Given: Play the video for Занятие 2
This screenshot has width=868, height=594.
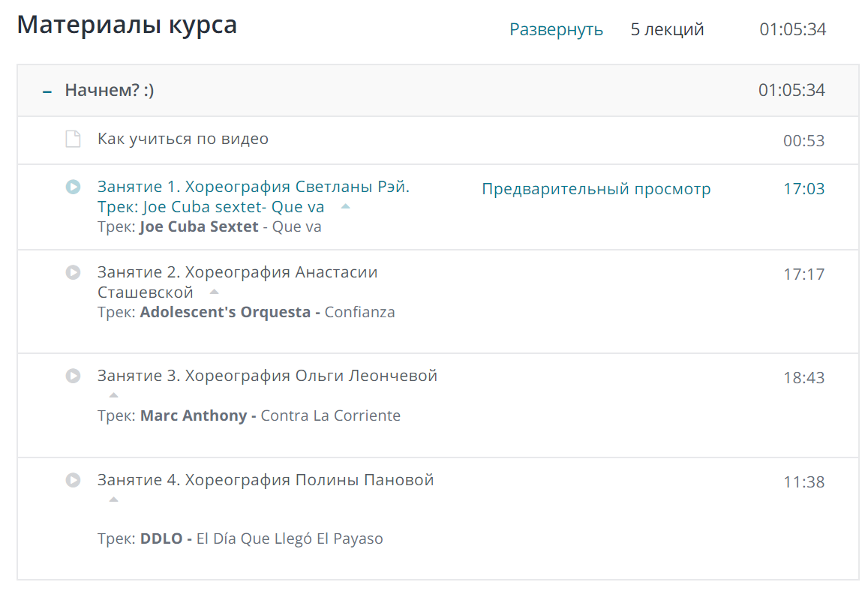Looking at the screenshot, I should click(x=73, y=271).
